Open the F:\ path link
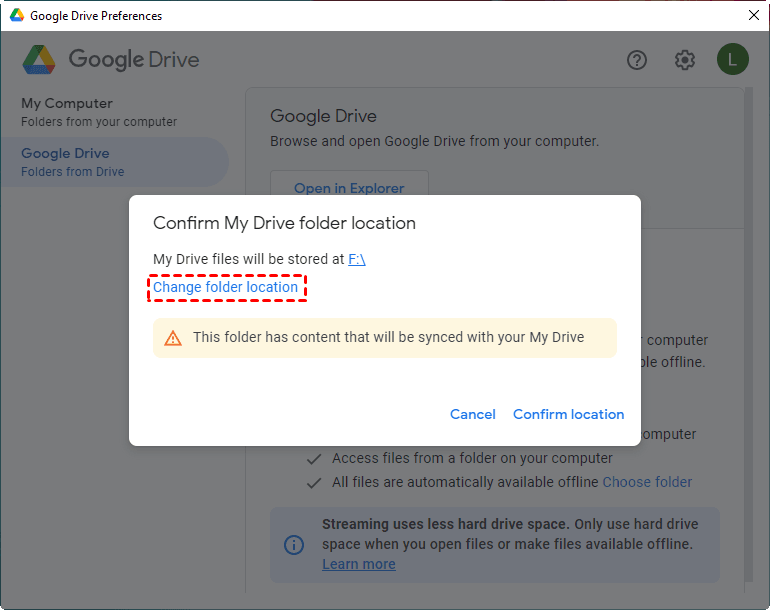 [x=357, y=259]
